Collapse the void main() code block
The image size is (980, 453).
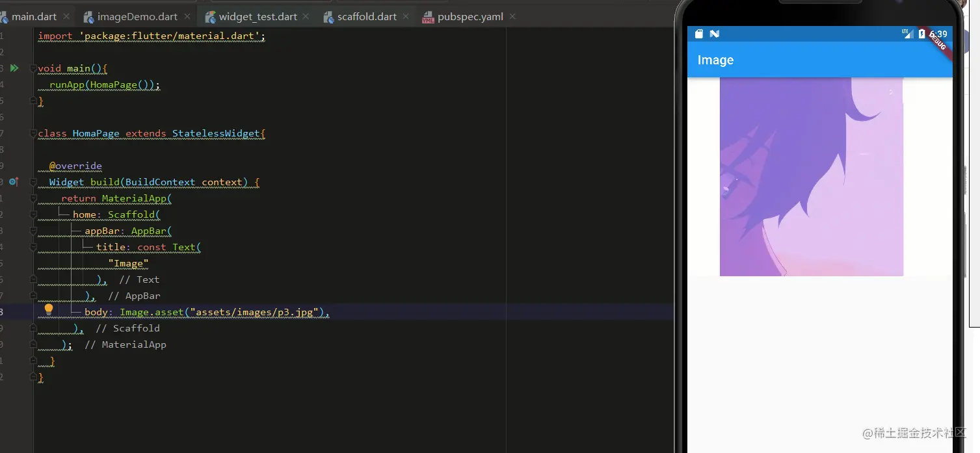tap(33, 68)
